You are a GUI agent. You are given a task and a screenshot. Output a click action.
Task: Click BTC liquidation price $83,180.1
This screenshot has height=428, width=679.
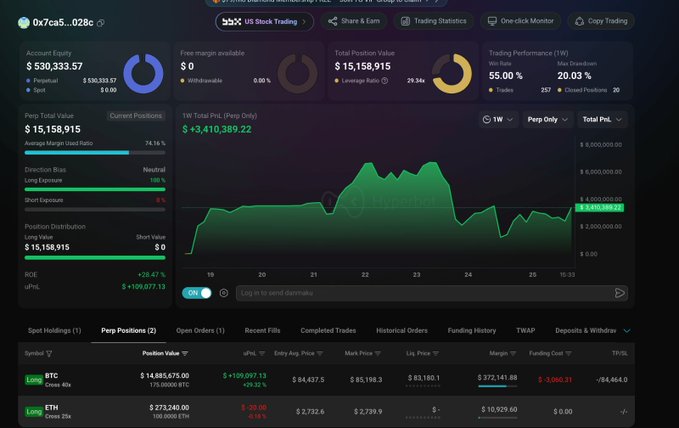424,378
